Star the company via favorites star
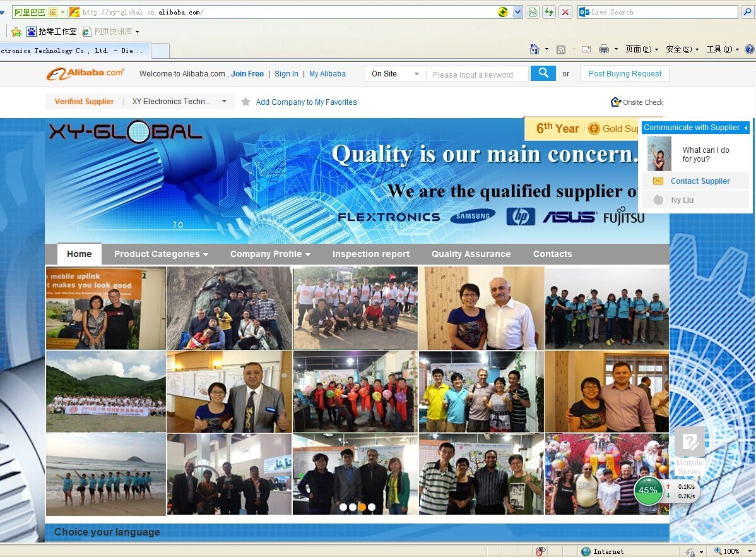The image size is (756, 557). [x=245, y=102]
